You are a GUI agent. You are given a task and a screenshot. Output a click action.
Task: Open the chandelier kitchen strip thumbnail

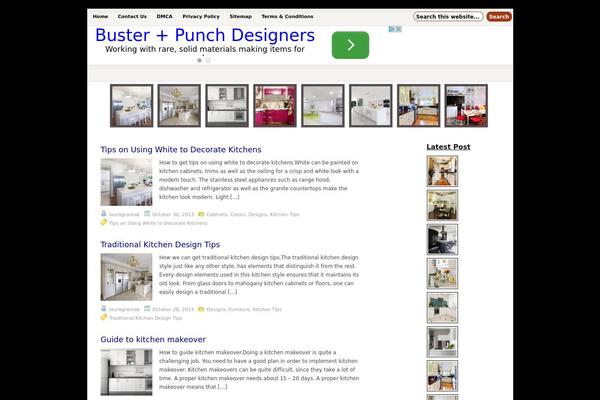pyautogui.click(x=179, y=106)
